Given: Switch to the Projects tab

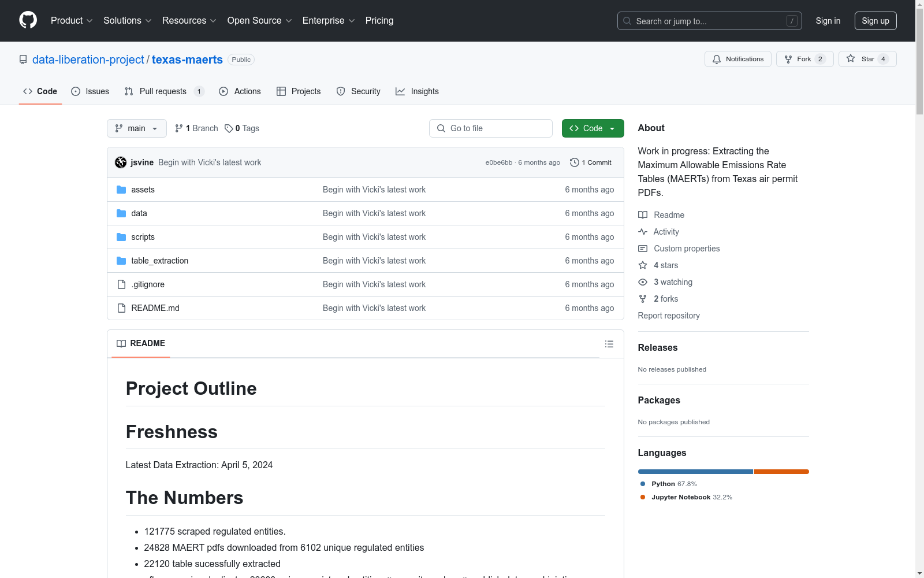Looking at the screenshot, I should tap(299, 91).
